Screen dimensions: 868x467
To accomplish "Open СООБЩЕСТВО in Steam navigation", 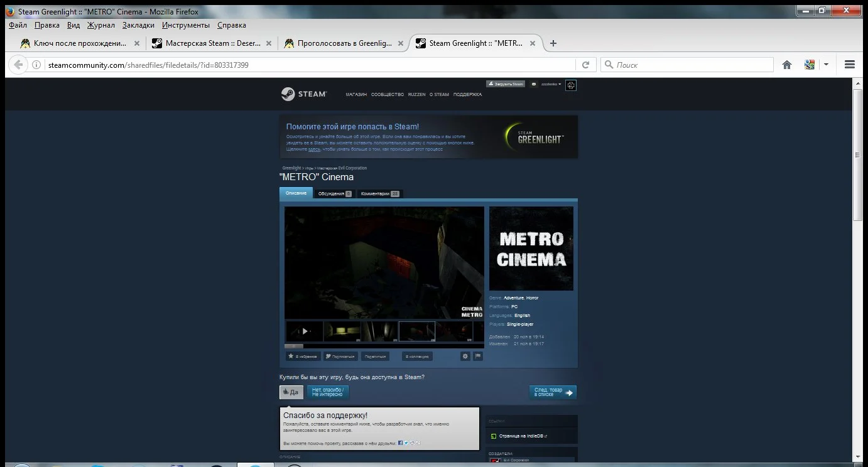I will [388, 95].
